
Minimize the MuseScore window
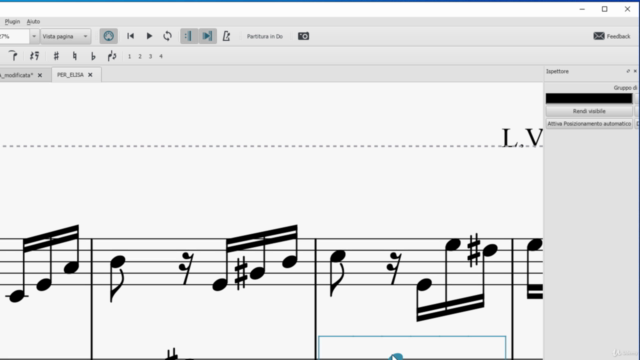(582, 9)
